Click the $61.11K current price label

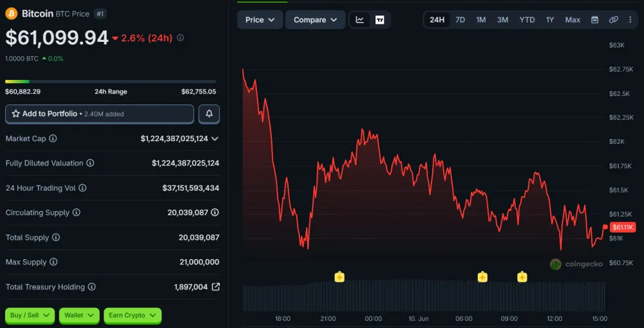pyautogui.click(x=623, y=227)
